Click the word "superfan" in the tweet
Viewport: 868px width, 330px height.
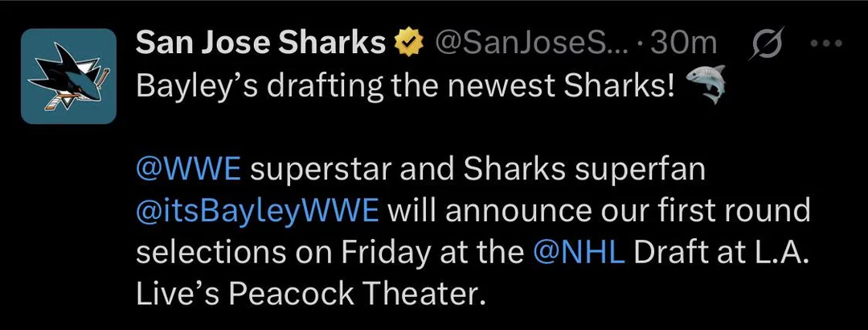tap(640, 171)
